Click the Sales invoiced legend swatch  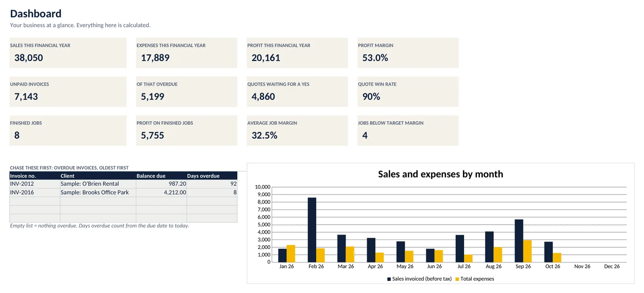pyautogui.click(x=389, y=279)
